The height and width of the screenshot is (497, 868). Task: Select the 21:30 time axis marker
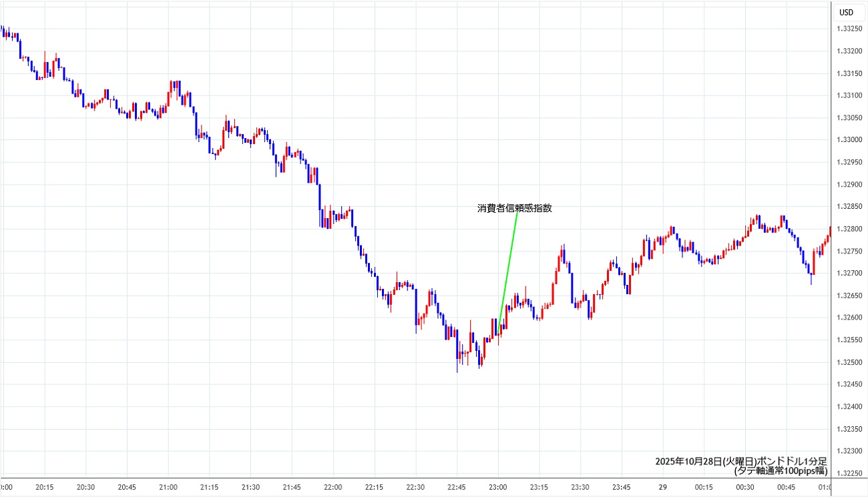[250, 487]
